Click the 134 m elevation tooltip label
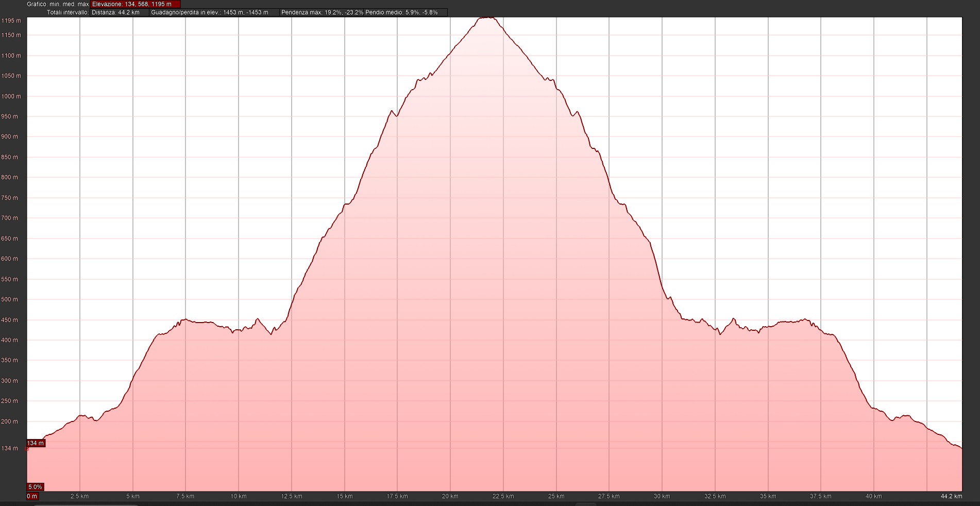Screen dimensions: 980x506 [x=36, y=443]
